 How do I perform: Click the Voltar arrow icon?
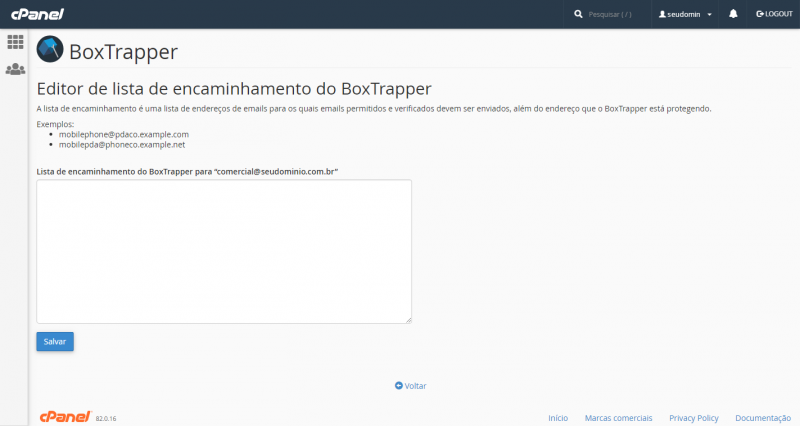coord(399,386)
